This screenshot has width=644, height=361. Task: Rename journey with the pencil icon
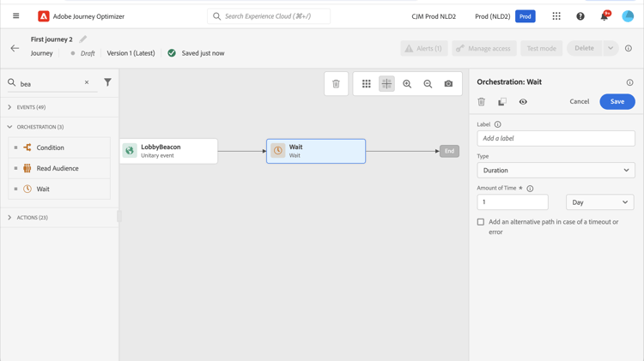click(83, 39)
